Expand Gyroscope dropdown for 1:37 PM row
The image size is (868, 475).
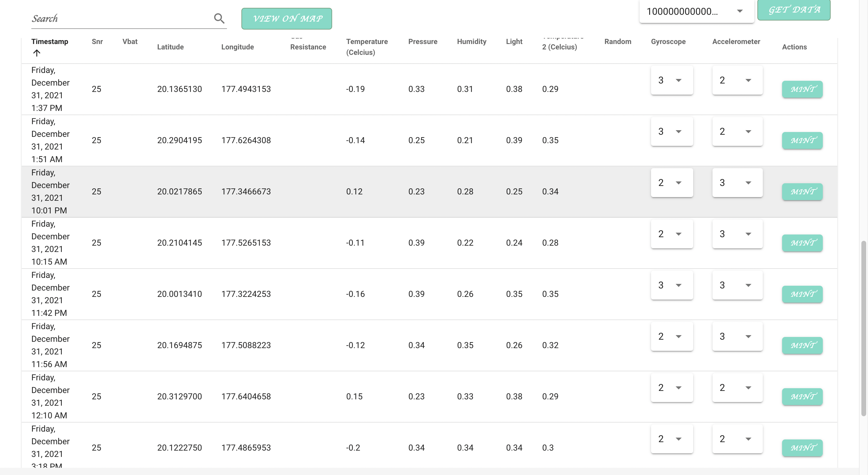(x=671, y=80)
